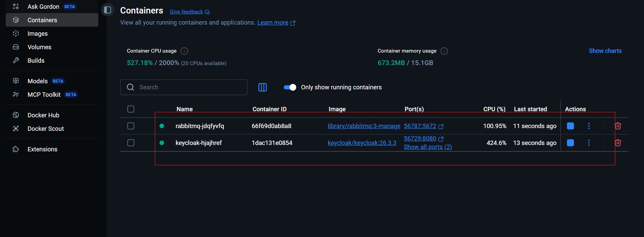Click memory usage info icon
Viewport: 644px width, 237px height.
tap(444, 51)
